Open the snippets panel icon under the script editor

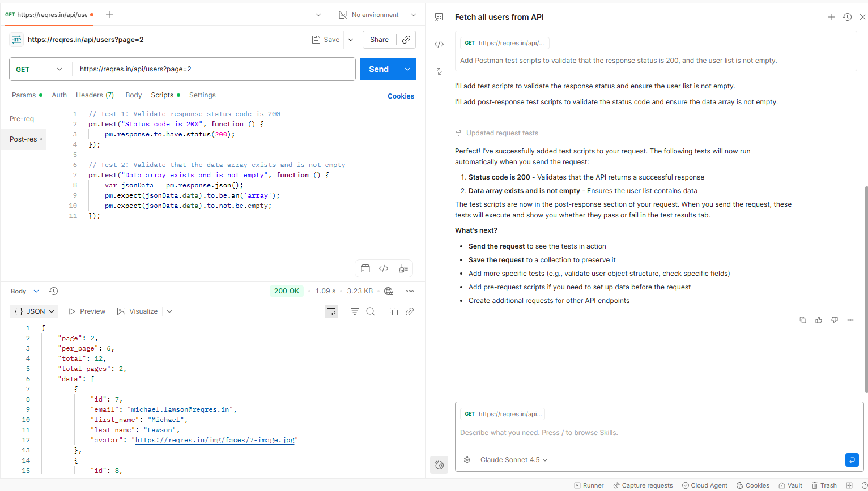pos(365,268)
